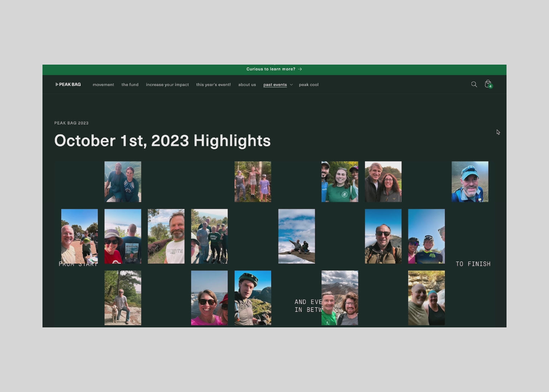Open photo of woman in green t-shirt
The image size is (549, 392).
click(339, 181)
